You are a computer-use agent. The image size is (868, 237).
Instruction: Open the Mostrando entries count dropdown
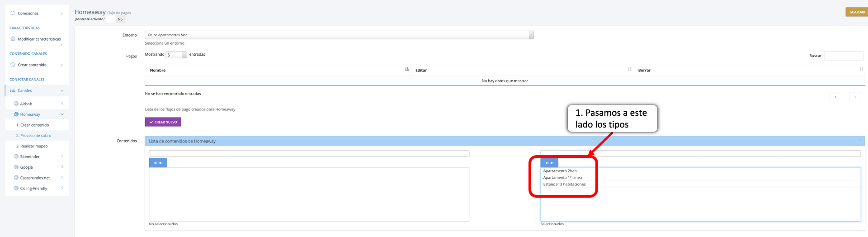(x=176, y=55)
